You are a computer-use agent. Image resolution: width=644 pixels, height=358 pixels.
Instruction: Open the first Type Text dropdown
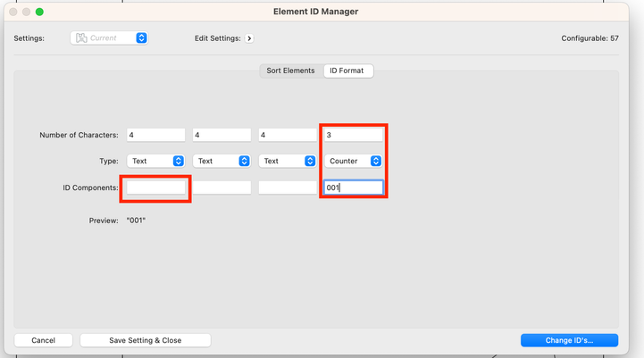click(155, 162)
